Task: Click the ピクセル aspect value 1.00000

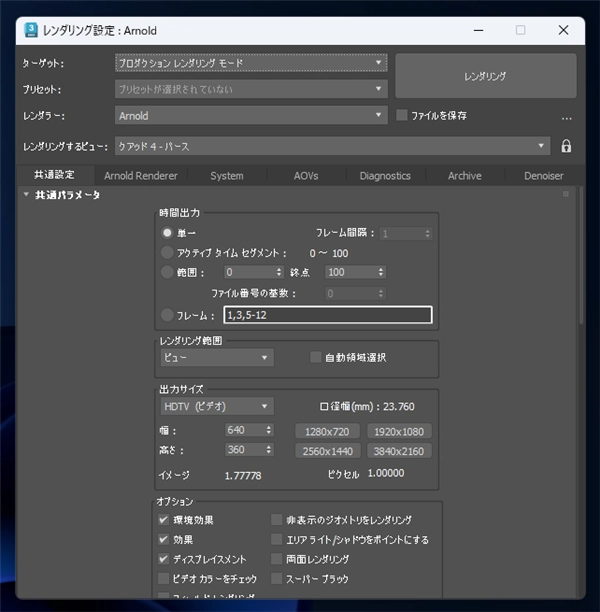Action: pos(386,473)
